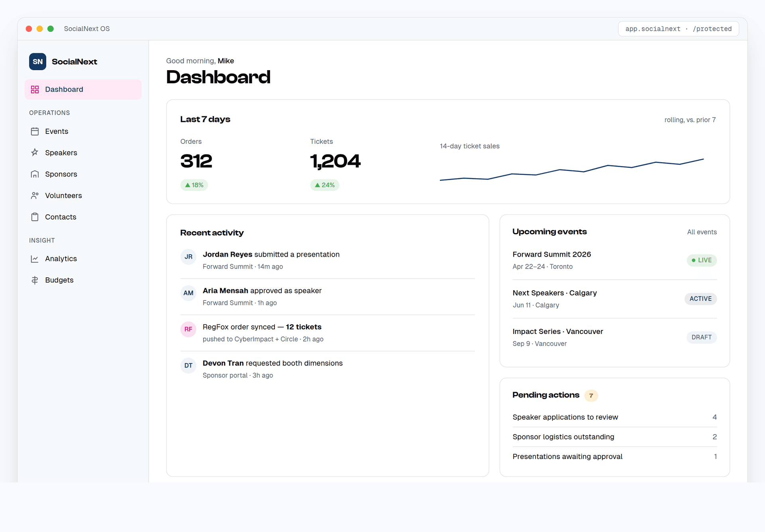This screenshot has width=765, height=532.
Task: Open Speaker applications to review
Action: pyautogui.click(x=614, y=417)
